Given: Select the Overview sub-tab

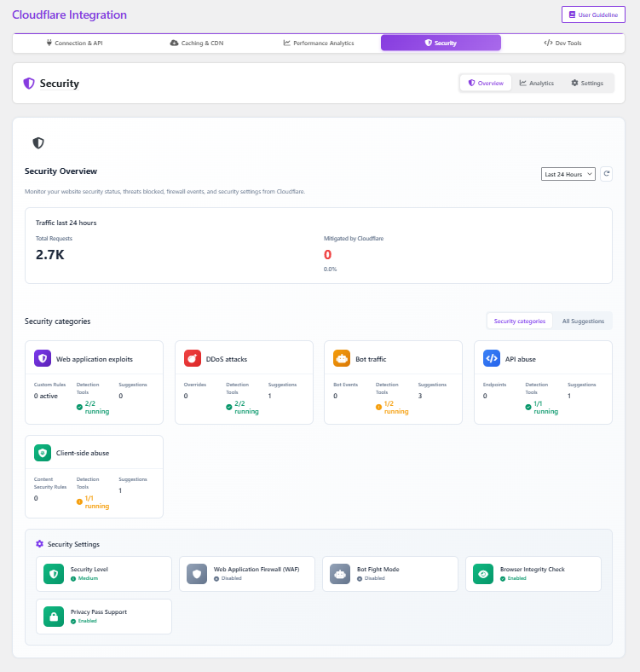Looking at the screenshot, I should click(486, 83).
